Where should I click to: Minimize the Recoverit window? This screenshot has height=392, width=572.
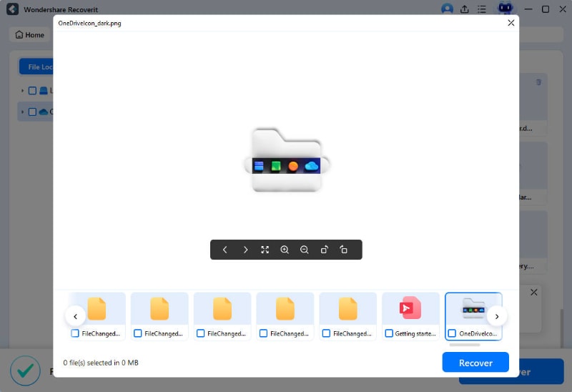point(528,9)
